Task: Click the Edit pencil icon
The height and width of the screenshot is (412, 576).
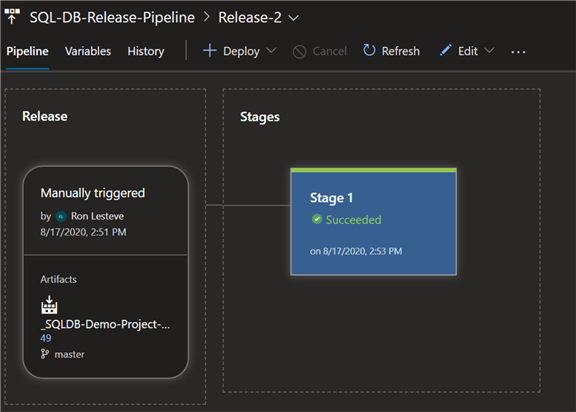Action: (x=445, y=50)
